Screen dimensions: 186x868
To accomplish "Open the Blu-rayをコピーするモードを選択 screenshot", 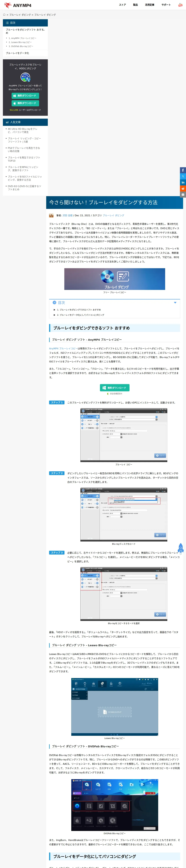I will point(124,594).
